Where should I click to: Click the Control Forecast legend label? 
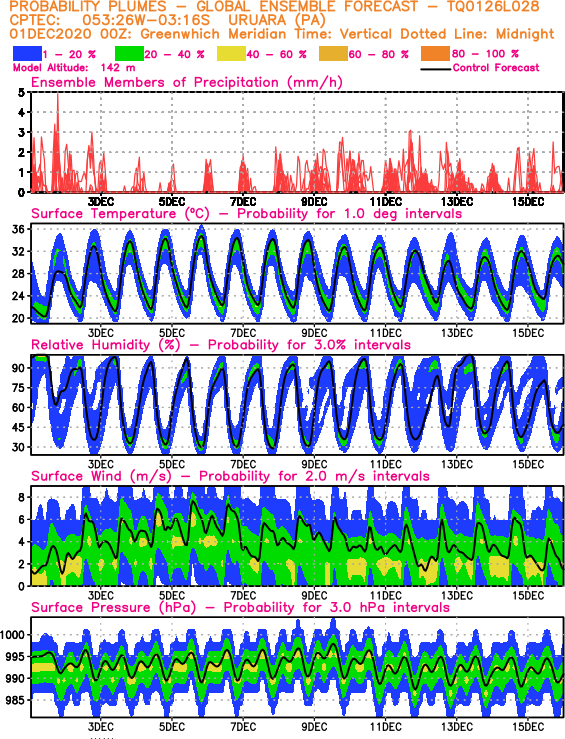(x=496, y=68)
